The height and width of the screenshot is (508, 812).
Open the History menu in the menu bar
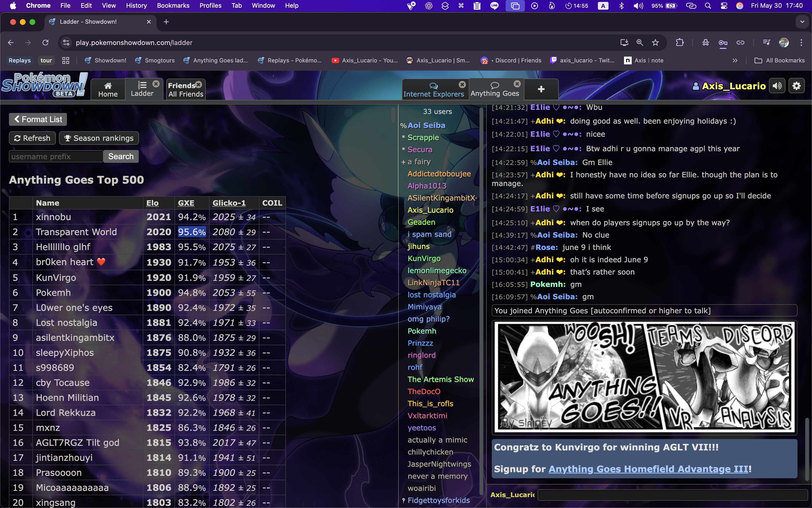(136, 6)
